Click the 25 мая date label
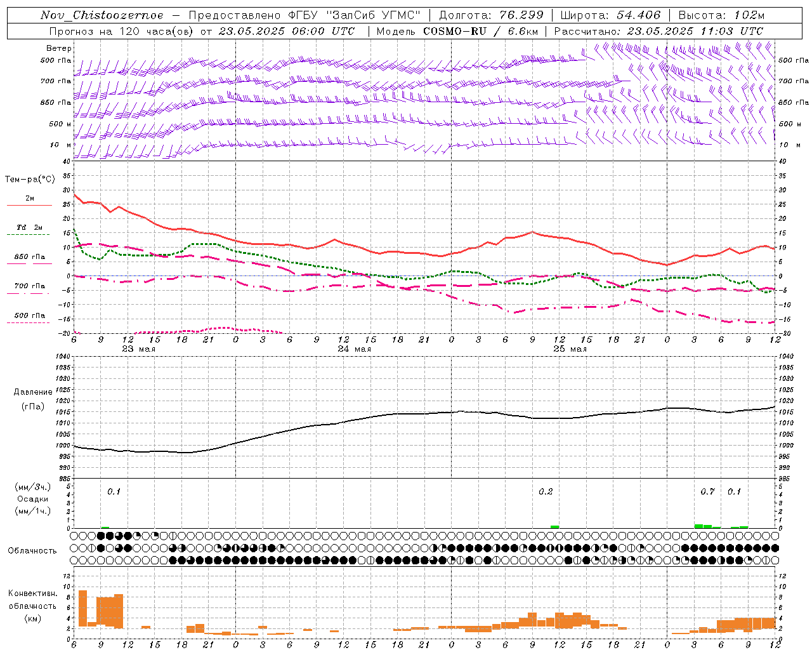The image size is (812, 650). (570, 349)
